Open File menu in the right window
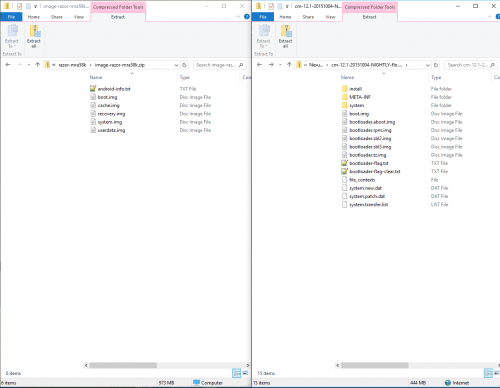The width and height of the screenshot is (500, 388). (x=263, y=17)
